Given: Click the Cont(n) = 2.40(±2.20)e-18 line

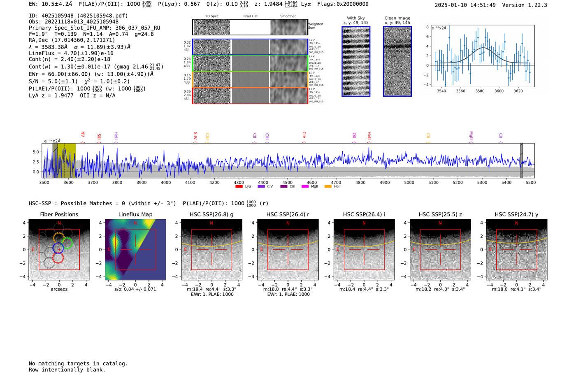Looking at the screenshot, I should pos(70,59).
